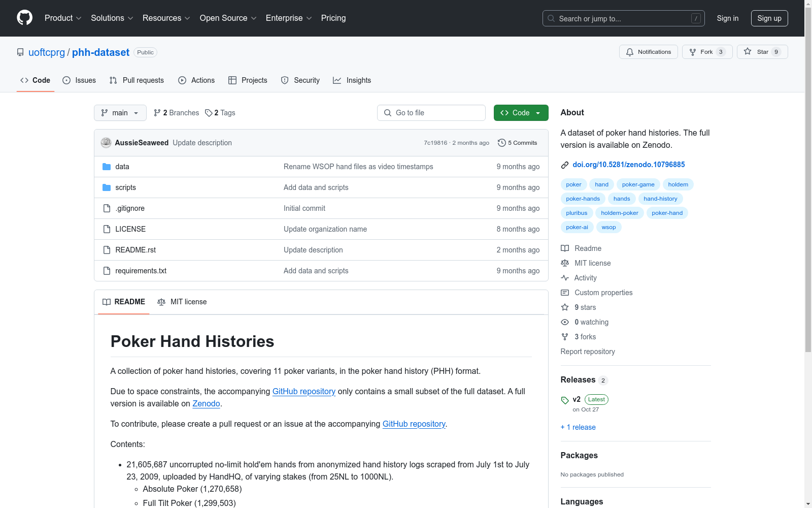
Task: Click the Notifications bell icon
Action: pos(630,52)
